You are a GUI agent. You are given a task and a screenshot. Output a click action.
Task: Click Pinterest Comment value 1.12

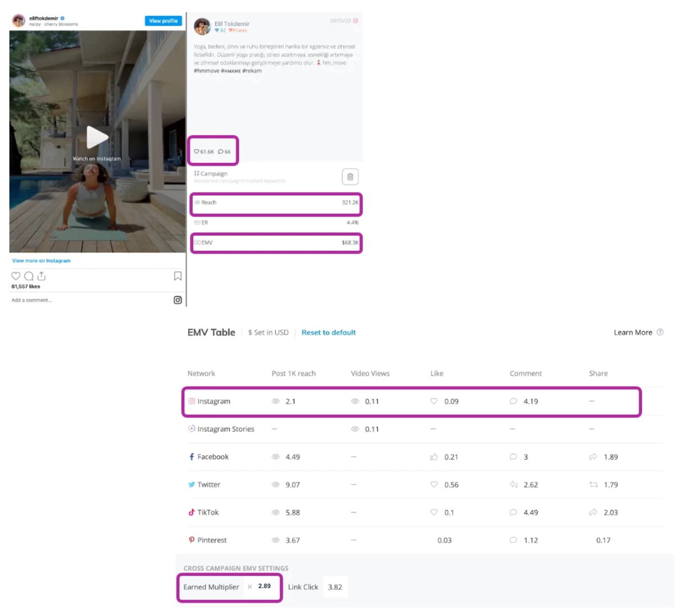click(531, 540)
